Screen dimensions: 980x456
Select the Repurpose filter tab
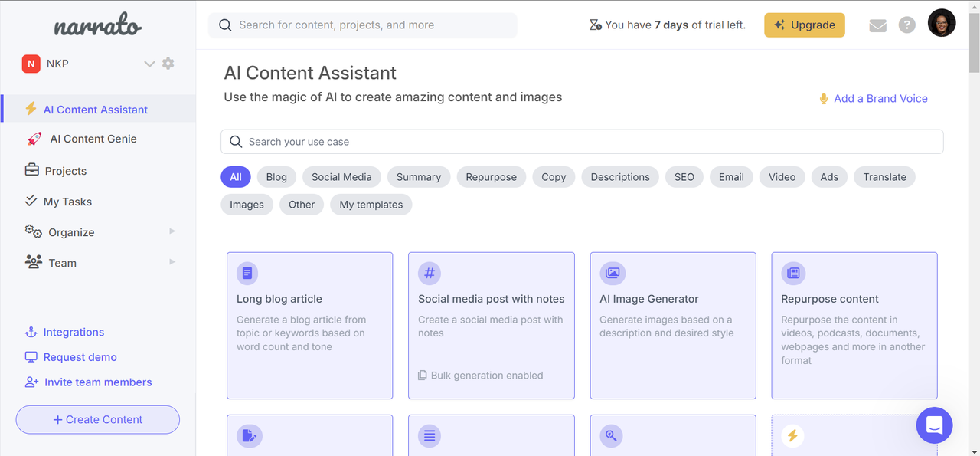click(x=492, y=177)
